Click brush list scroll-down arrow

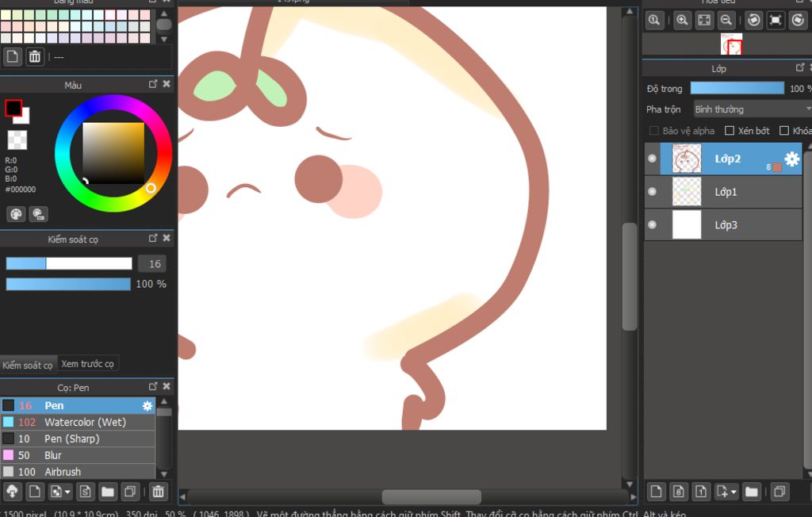point(164,474)
